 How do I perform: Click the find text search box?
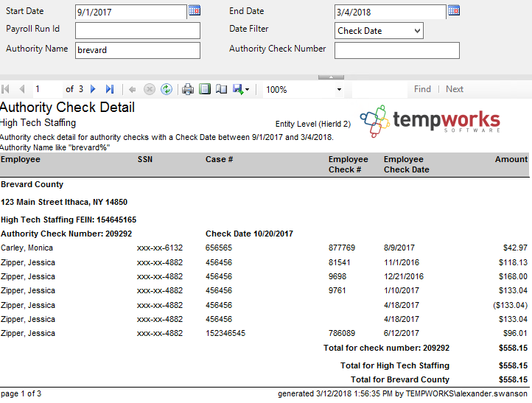(380, 90)
